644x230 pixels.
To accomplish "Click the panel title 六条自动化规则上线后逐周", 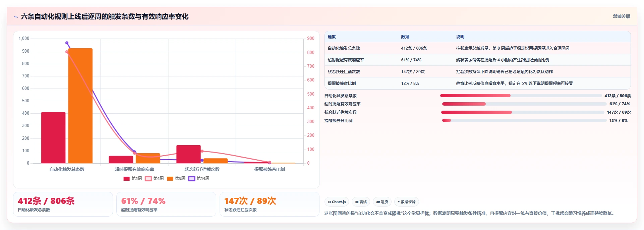I will 105,16.
